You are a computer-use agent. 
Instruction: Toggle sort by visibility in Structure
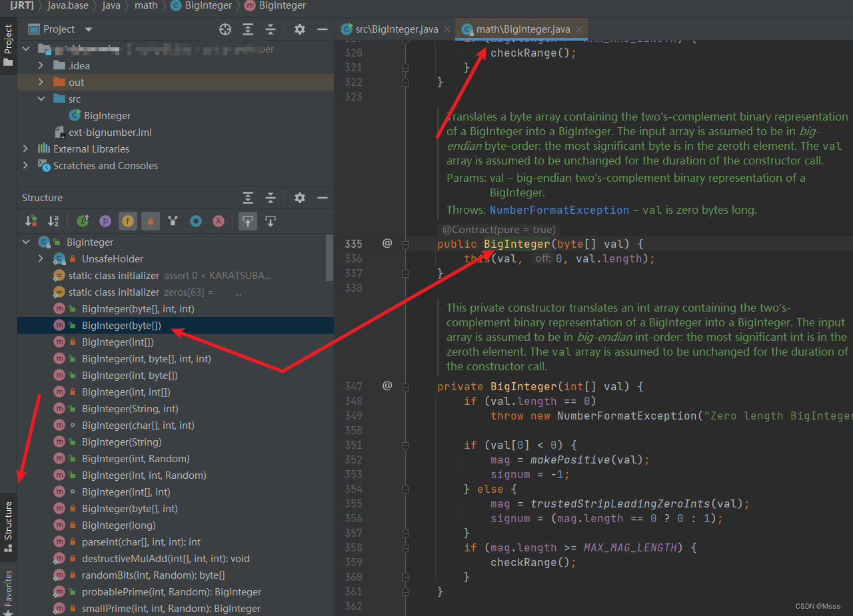click(31, 221)
